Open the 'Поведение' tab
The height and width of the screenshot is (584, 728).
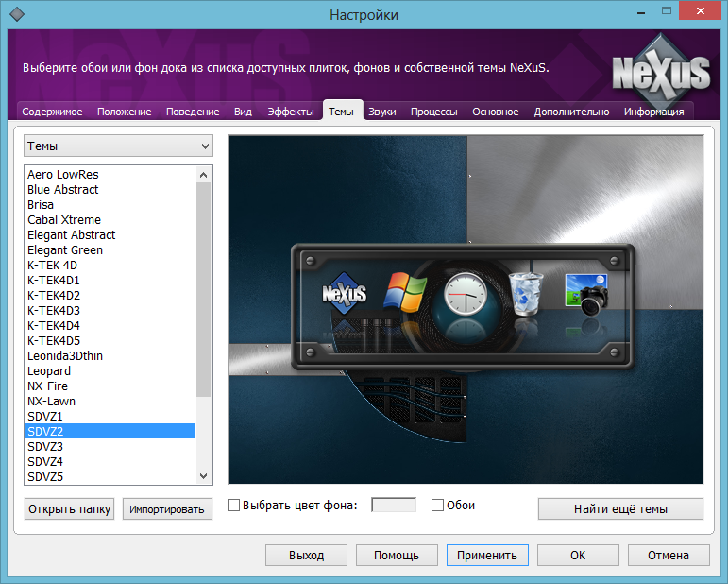coord(193,112)
